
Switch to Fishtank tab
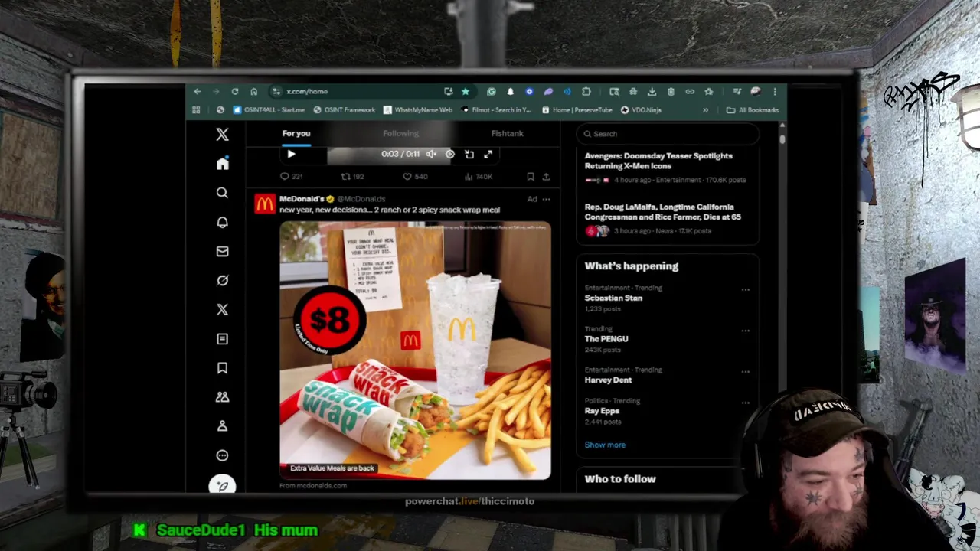(x=507, y=133)
